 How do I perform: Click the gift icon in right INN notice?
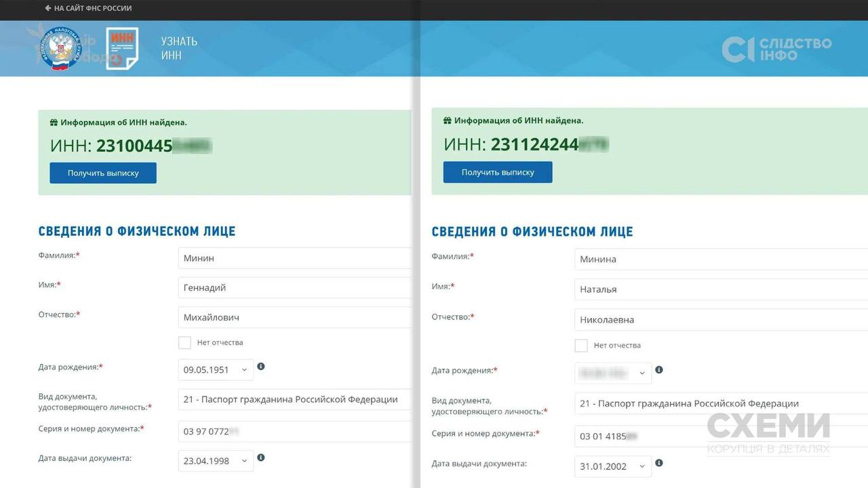pyautogui.click(x=448, y=121)
